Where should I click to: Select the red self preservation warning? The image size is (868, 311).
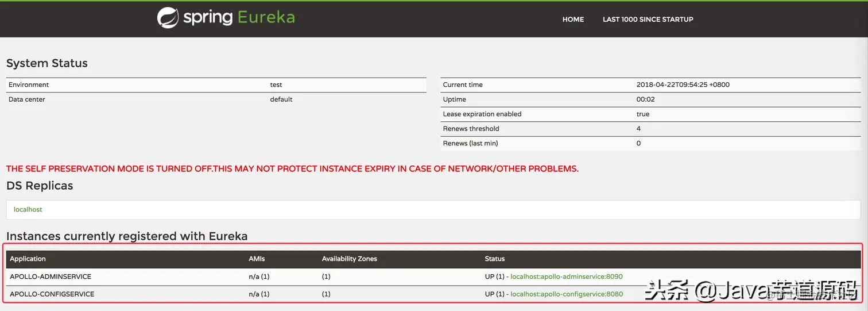pyautogui.click(x=292, y=168)
